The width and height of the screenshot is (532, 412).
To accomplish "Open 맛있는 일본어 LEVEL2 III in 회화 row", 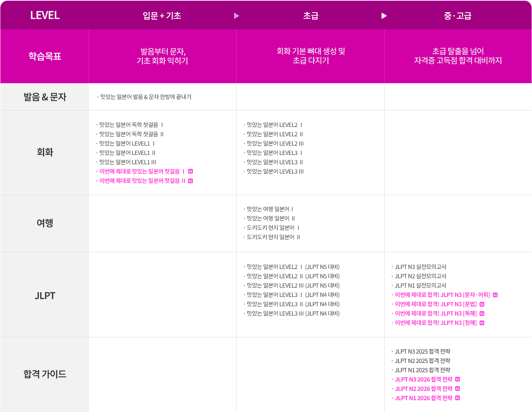I will coord(274,143).
